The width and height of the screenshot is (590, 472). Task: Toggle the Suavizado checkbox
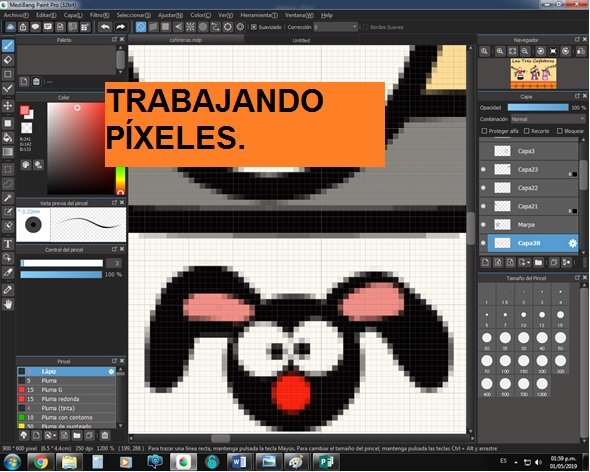tap(254, 27)
